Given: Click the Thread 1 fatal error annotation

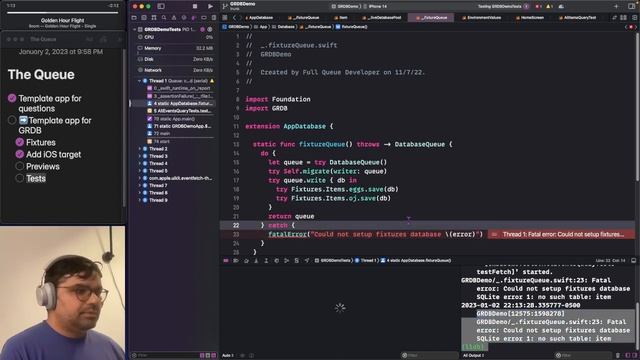Looking at the screenshot, I should pos(561,234).
